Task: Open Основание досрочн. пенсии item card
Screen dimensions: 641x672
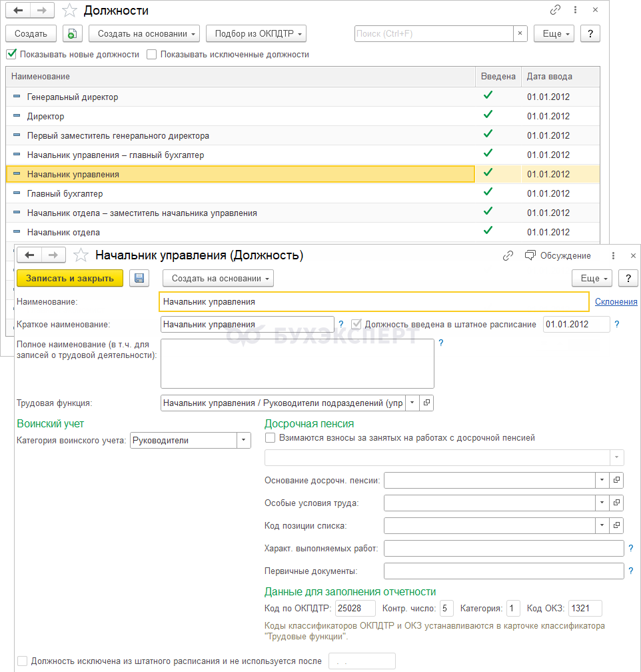Action: click(x=616, y=480)
